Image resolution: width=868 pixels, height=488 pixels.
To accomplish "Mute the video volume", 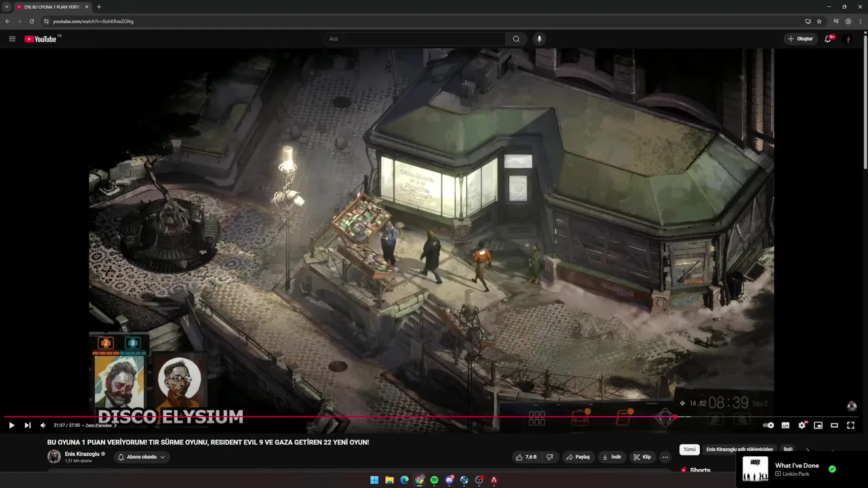I will [x=43, y=425].
